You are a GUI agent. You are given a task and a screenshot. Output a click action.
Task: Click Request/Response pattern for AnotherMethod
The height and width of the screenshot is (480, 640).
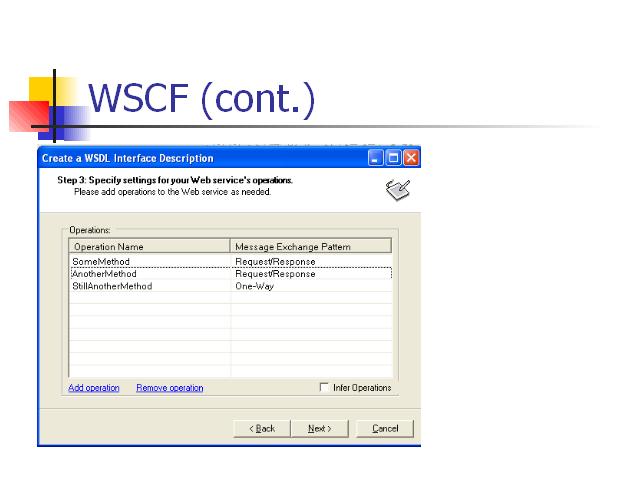pyautogui.click(x=276, y=273)
